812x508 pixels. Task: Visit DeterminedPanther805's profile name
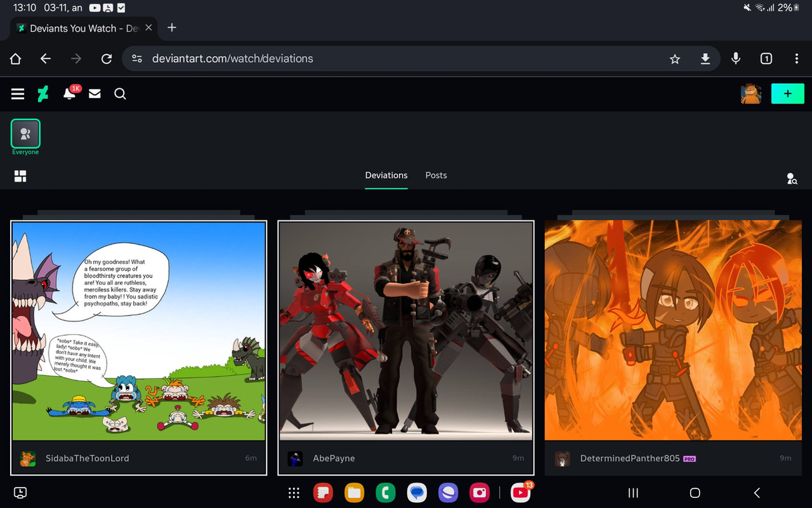coord(630,458)
